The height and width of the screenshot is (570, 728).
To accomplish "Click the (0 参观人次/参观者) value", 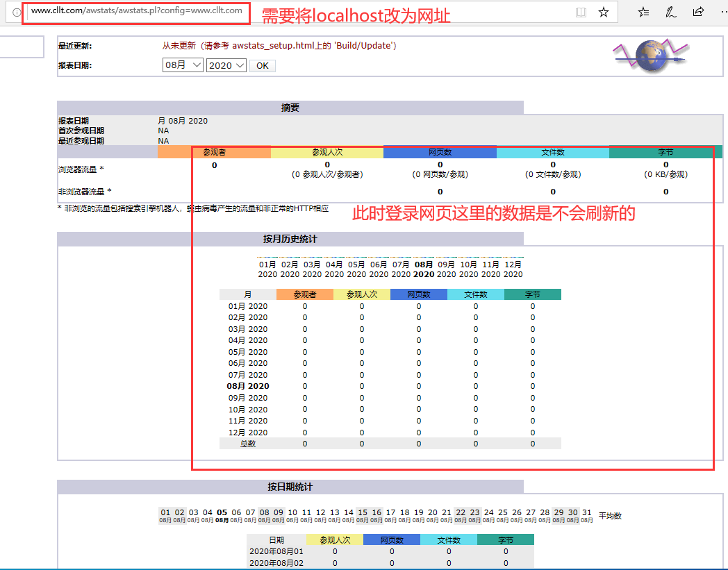I will pyautogui.click(x=327, y=174).
